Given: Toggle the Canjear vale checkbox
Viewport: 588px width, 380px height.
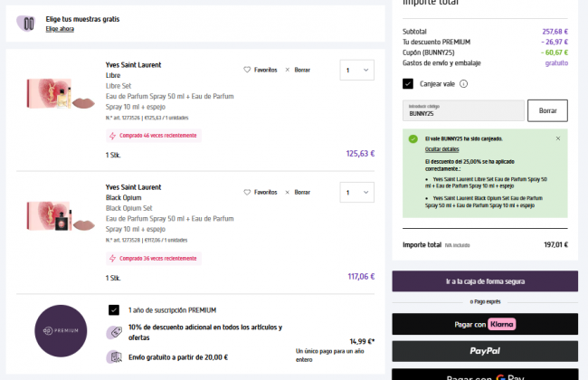Looking at the screenshot, I should pos(408,84).
